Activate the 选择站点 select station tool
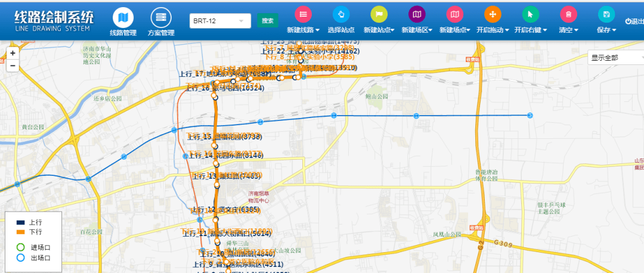Image resolution: width=644 pixels, height=273 pixels. (x=341, y=14)
